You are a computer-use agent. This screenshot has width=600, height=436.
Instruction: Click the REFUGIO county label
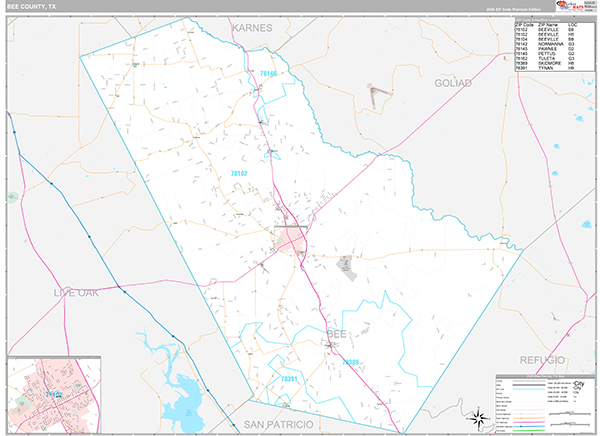542,360
